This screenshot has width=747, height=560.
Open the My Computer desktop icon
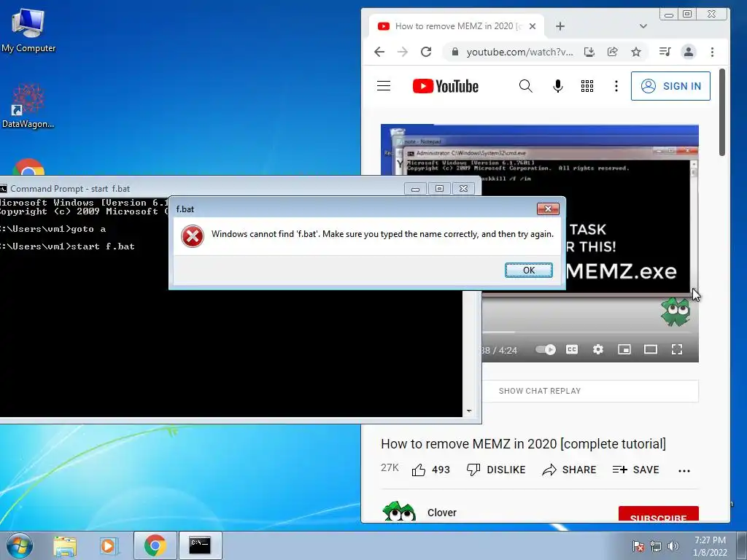[x=28, y=31]
